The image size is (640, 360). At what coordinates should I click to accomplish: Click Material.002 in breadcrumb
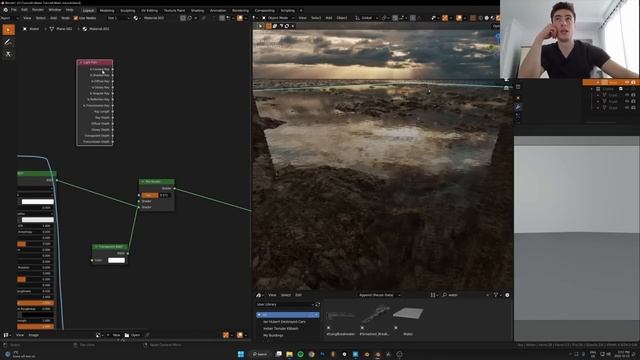tap(96, 29)
